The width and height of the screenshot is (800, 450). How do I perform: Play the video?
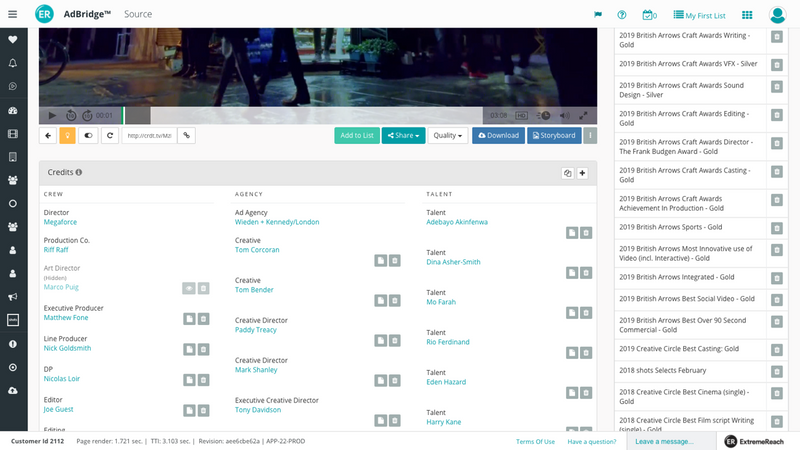(x=52, y=115)
